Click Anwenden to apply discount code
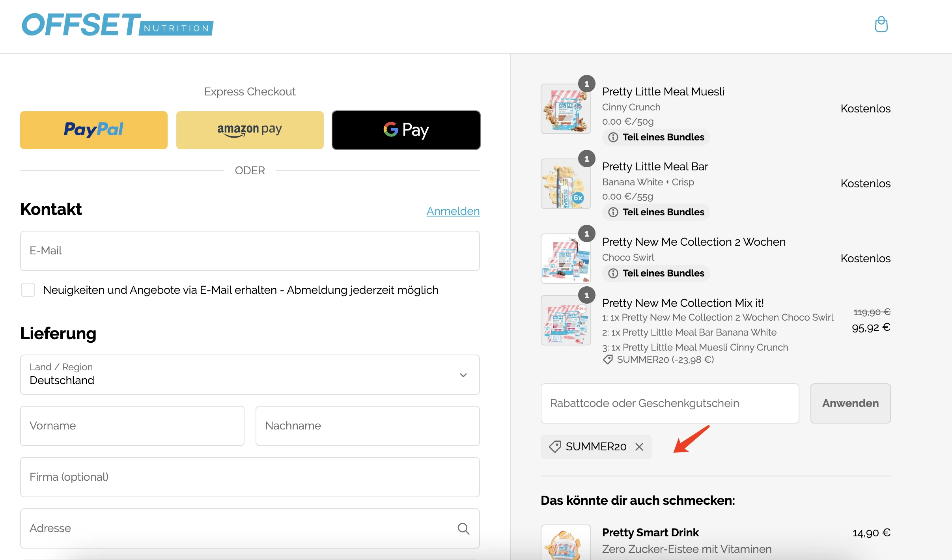Screen dimensions: 952x560 pos(851,403)
